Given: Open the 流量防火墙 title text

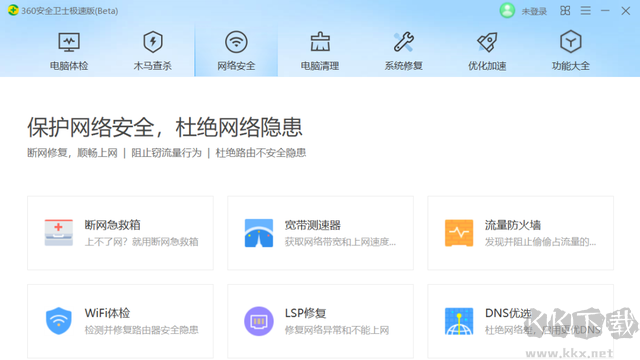Looking at the screenshot, I should [513, 225].
